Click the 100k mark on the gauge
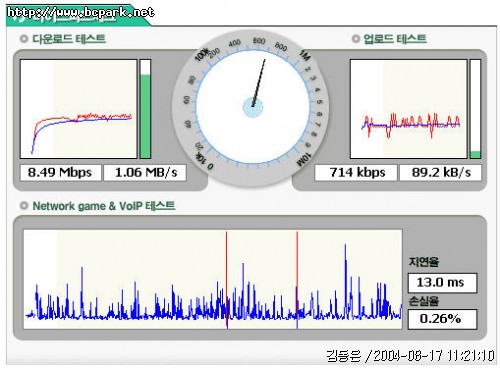 tap(202, 54)
